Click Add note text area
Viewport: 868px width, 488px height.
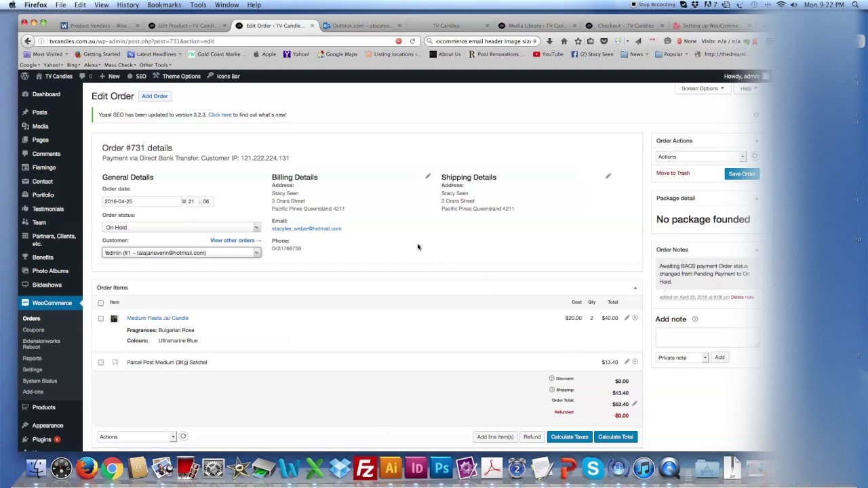[707, 338]
